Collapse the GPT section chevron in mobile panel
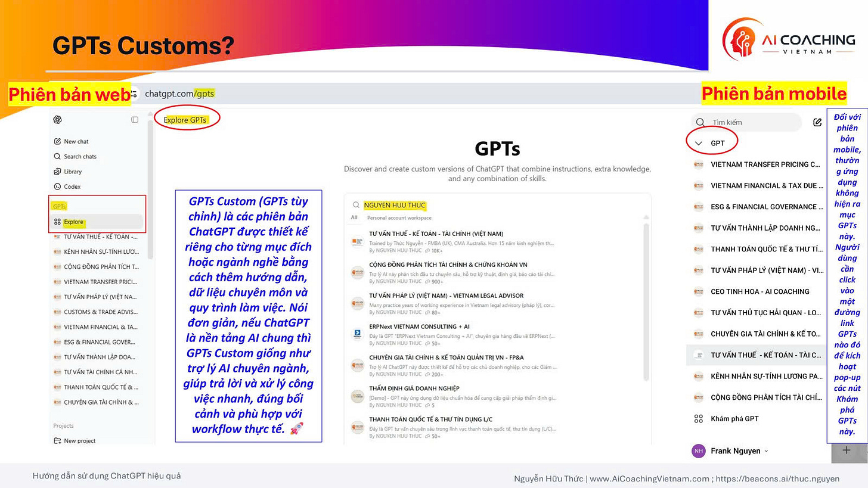 point(699,143)
